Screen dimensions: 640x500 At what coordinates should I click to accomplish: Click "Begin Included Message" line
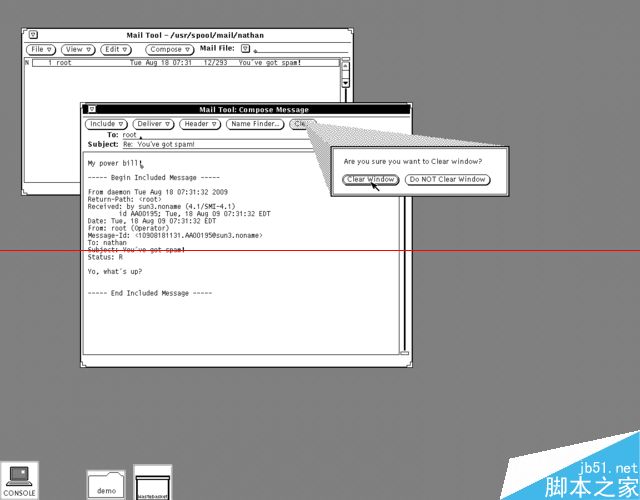[153, 178]
